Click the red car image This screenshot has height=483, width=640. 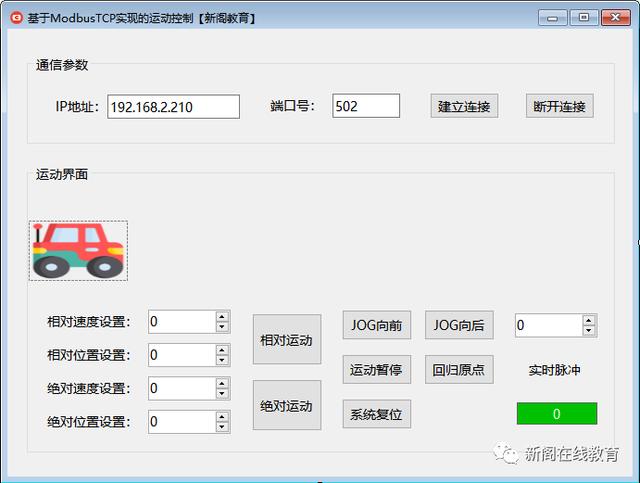pyautogui.click(x=78, y=251)
